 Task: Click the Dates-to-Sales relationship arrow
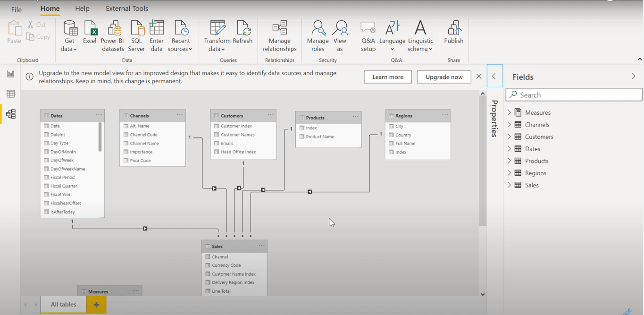(x=145, y=229)
